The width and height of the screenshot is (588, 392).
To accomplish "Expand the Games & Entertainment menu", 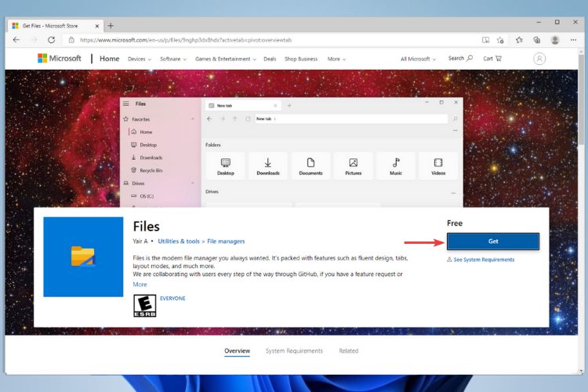I will point(226,59).
